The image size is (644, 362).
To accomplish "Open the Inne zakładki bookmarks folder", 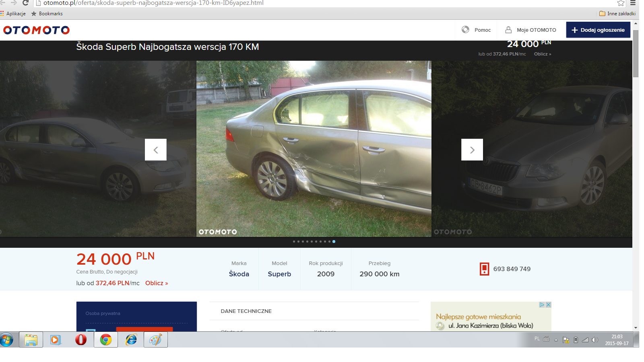I will tap(617, 14).
